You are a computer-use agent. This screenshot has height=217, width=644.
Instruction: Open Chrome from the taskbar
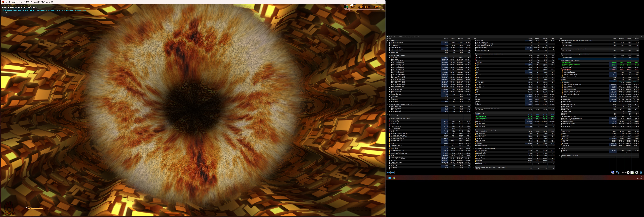394,178
